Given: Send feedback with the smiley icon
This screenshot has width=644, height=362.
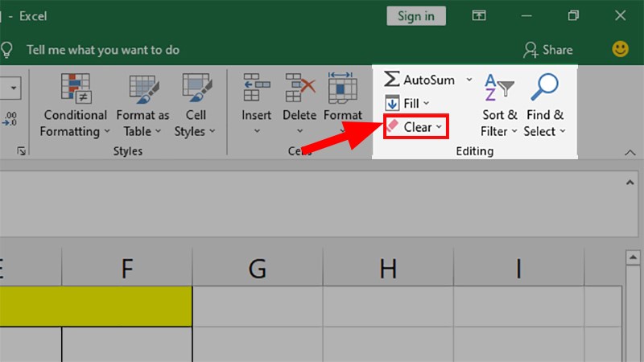Looking at the screenshot, I should pyautogui.click(x=620, y=49).
